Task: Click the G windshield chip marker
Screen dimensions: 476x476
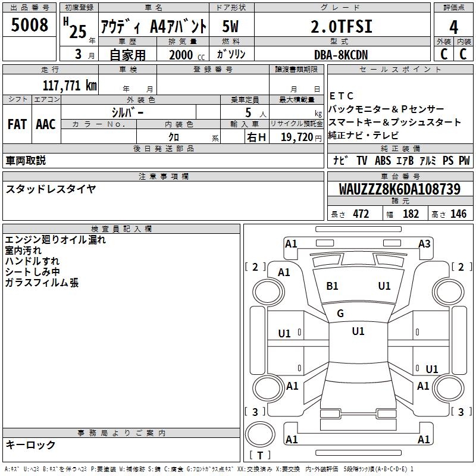Action: 340,314
